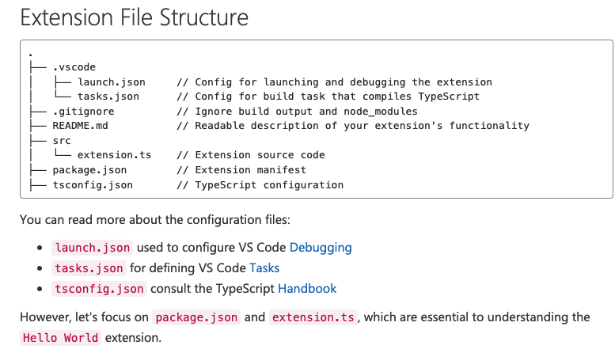This screenshot has height=364, width=615.
Task: Click package.json in the file tree
Action: pyautogui.click(x=89, y=169)
